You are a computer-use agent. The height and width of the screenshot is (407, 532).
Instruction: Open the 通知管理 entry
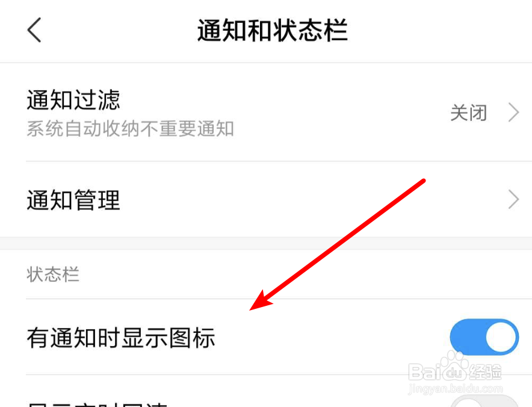coord(266,200)
